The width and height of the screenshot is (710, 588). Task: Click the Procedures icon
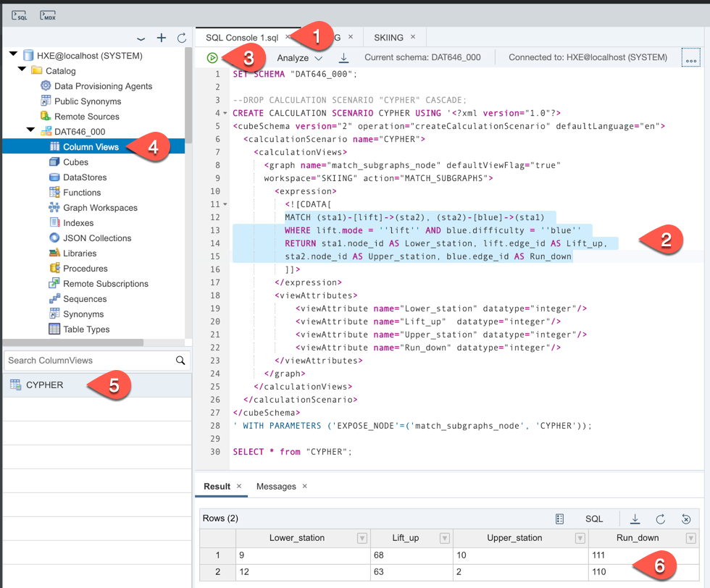[54, 268]
